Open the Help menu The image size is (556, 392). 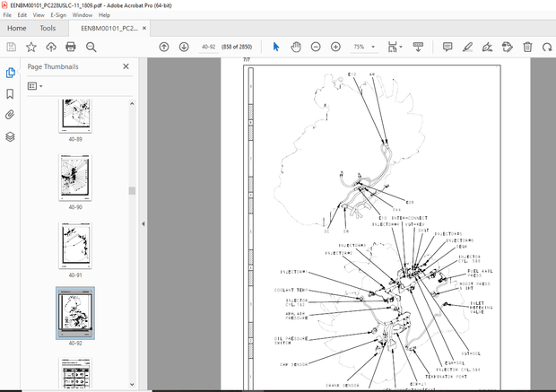click(x=104, y=15)
